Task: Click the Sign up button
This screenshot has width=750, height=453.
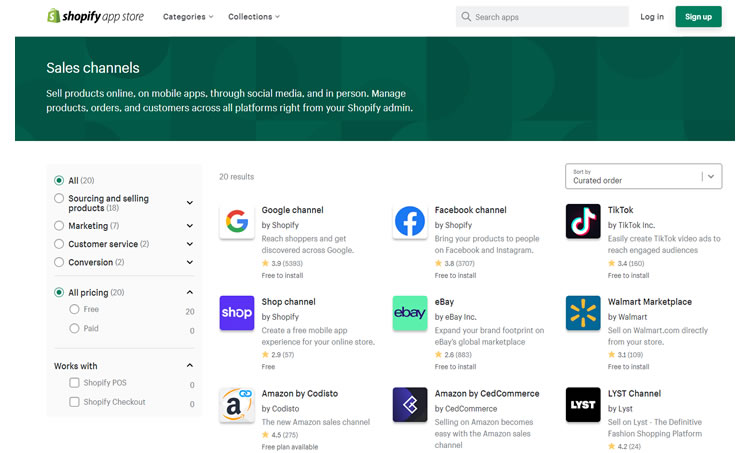Action: (698, 17)
